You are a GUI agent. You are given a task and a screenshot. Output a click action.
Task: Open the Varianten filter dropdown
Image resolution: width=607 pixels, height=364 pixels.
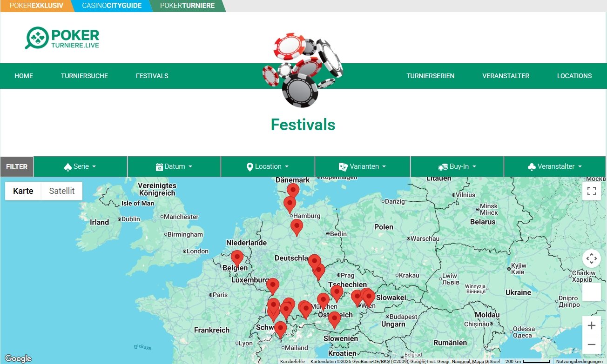click(x=362, y=167)
